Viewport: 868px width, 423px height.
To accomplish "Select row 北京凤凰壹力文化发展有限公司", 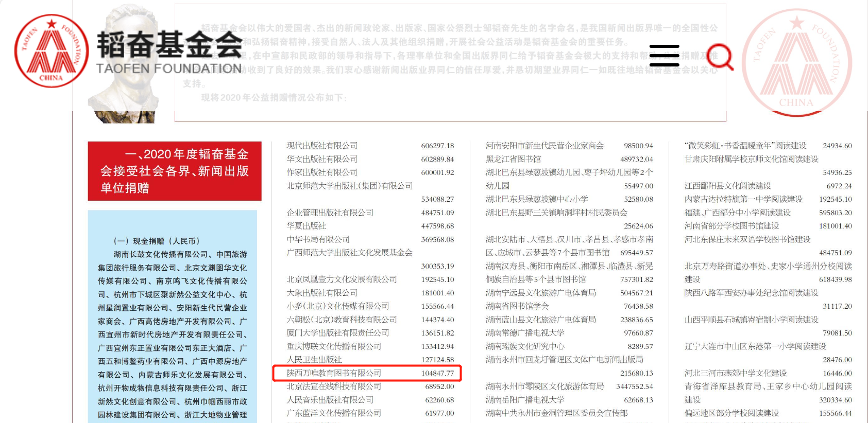I will (x=370, y=279).
